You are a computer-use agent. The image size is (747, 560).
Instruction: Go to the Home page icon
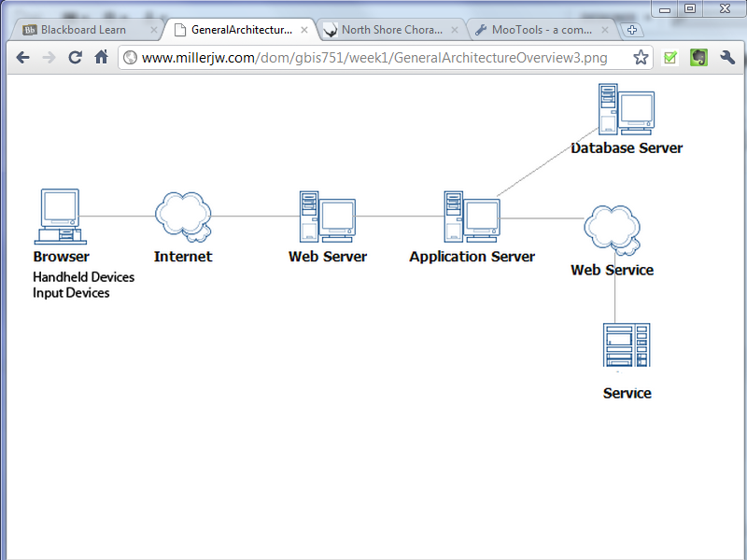(102, 58)
